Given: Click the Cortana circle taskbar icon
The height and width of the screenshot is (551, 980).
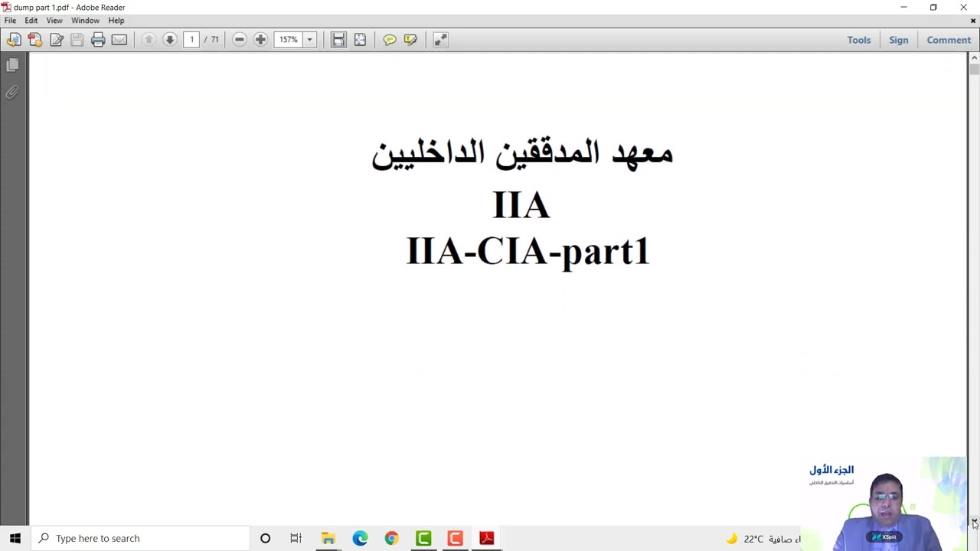Looking at the screenshot, I should (x=265, y=538).
